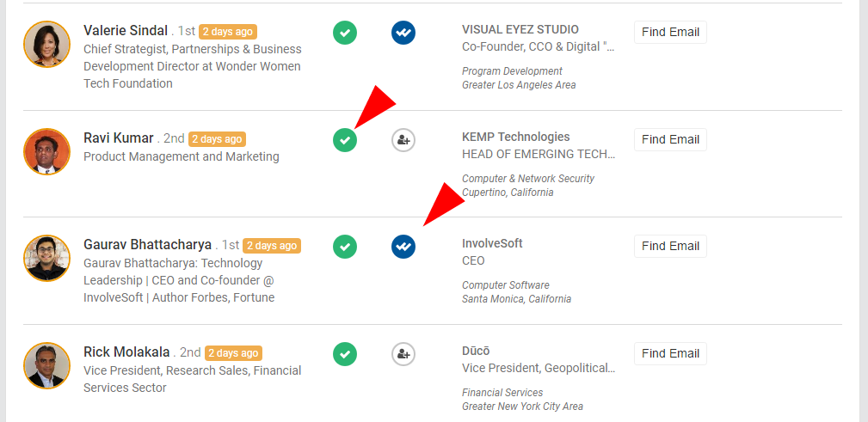Find Email for Ravi Kumar
868x422 pixels.
(x=670, y=139)
